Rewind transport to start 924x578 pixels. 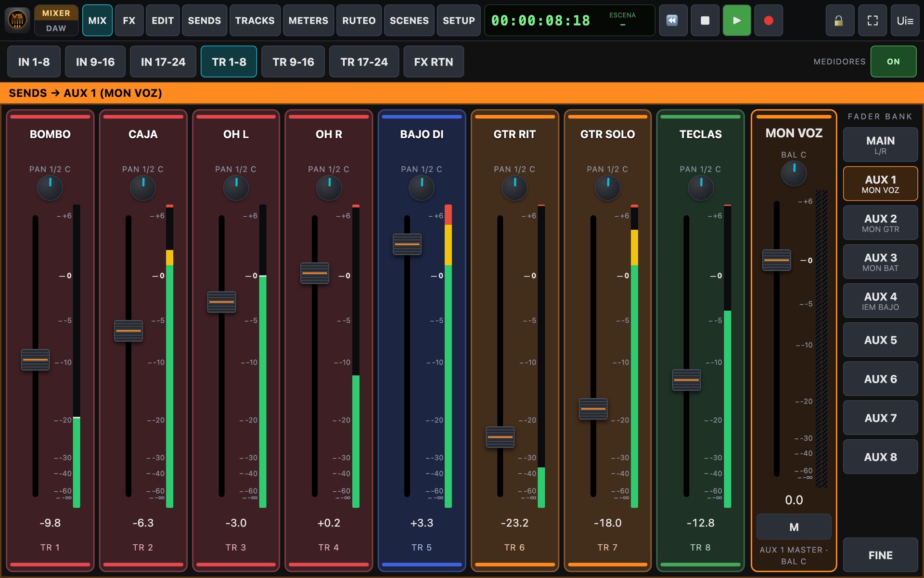[672, 20]
